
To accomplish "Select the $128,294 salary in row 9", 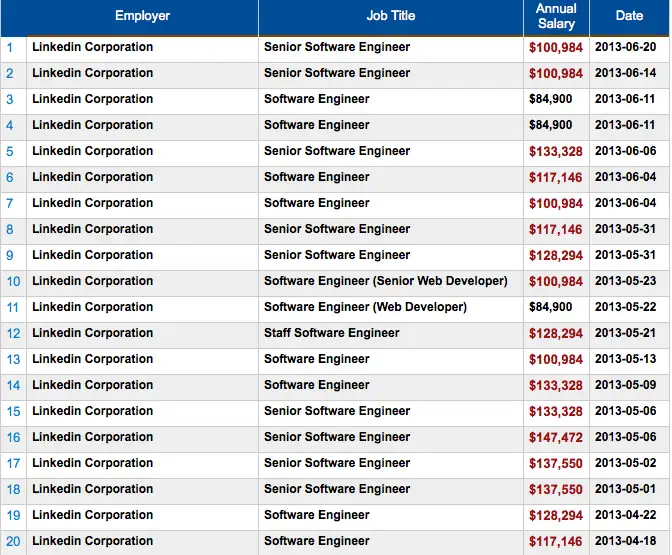I will point(556,255).
